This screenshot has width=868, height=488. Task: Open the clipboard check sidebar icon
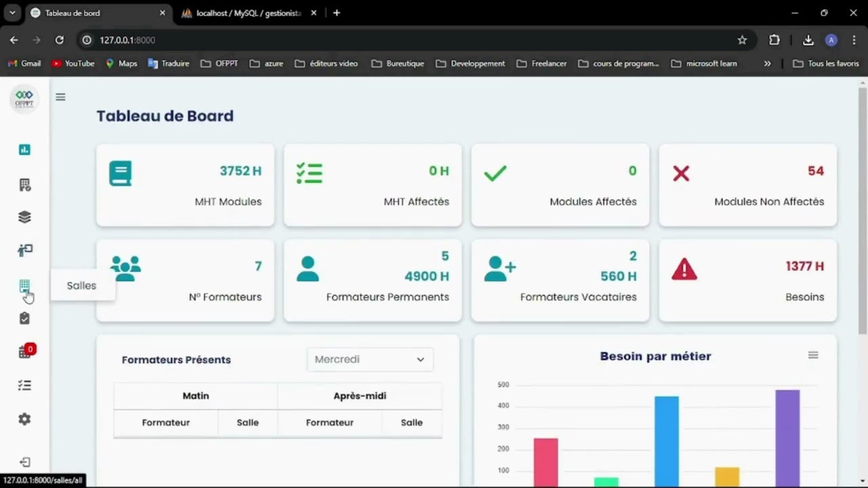point(24,318)
